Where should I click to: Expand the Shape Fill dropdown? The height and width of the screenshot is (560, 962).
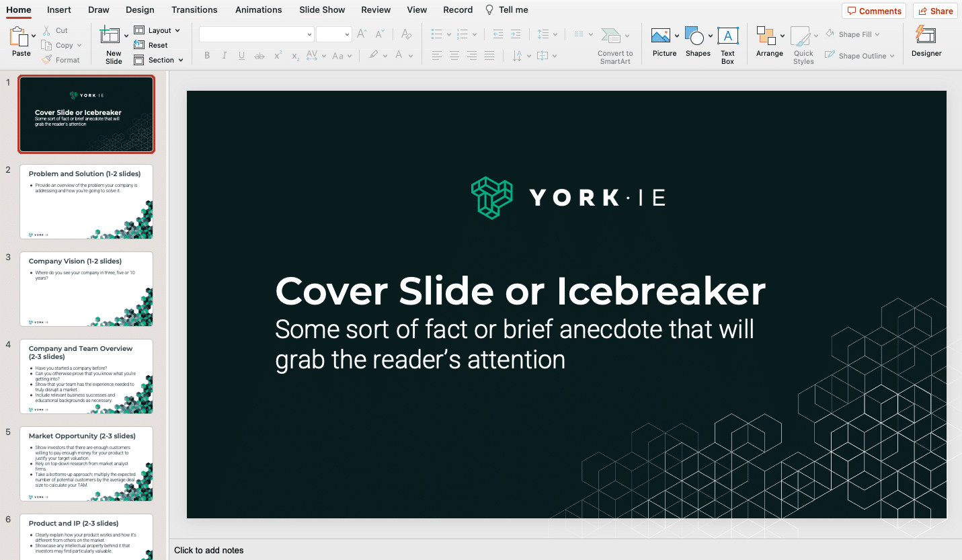click(877, 34)
